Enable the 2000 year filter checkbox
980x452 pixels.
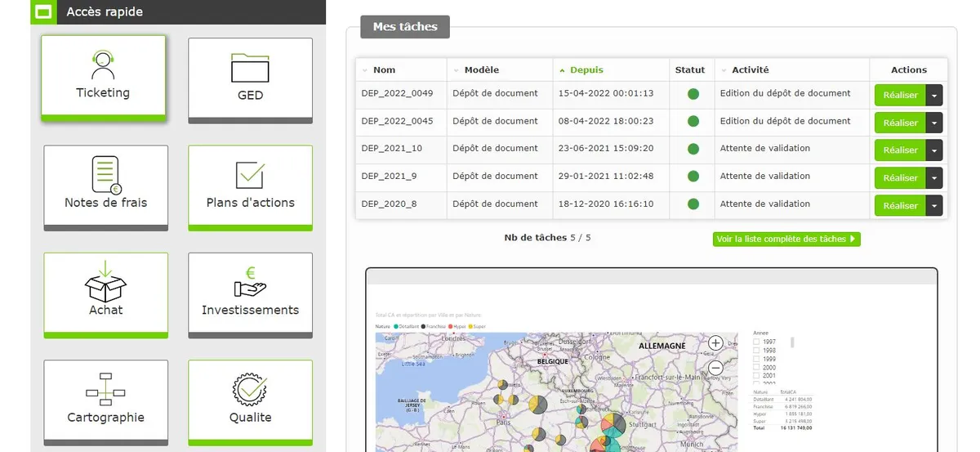(756, 368)
